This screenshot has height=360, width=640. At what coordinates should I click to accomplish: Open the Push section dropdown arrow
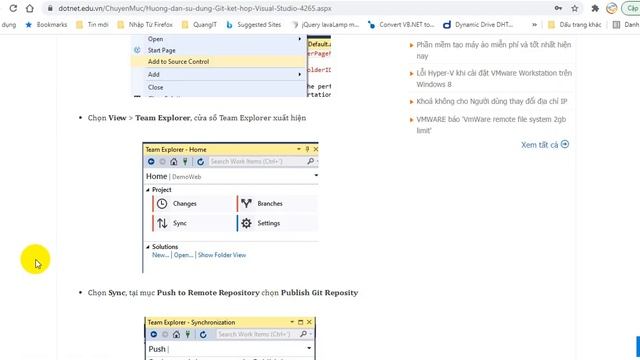(309, 348)
